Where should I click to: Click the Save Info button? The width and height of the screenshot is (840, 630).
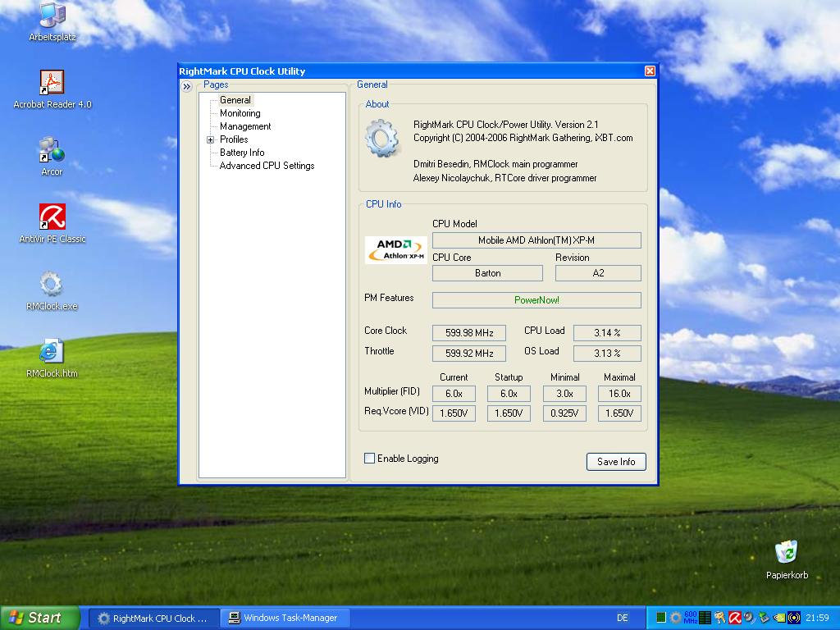tap(616, 462)
